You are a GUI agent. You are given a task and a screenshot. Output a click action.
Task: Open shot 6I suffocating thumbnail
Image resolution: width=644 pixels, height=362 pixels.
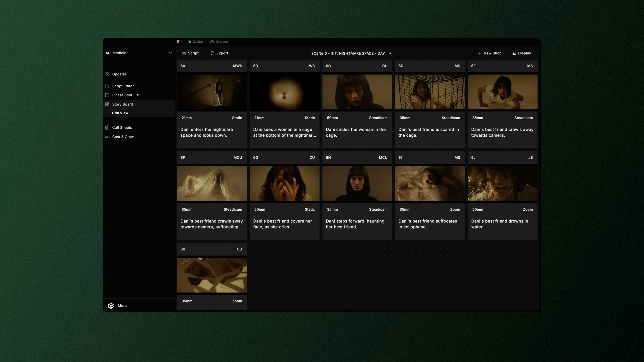point(430,184)
